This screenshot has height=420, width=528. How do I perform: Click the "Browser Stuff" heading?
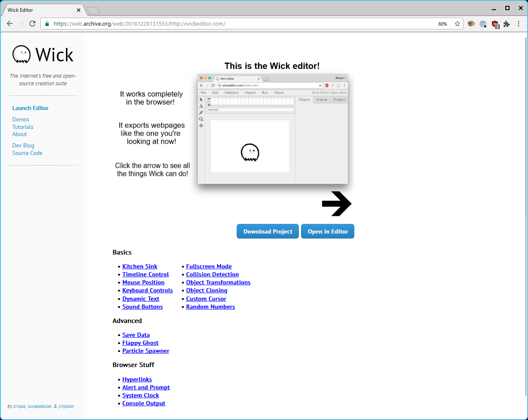(x=133, y=365)
